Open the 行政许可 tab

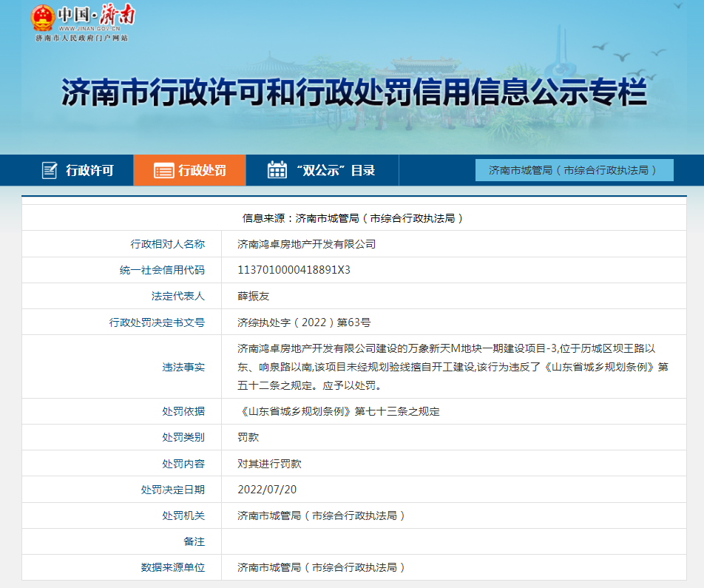[x=78, y=170]
